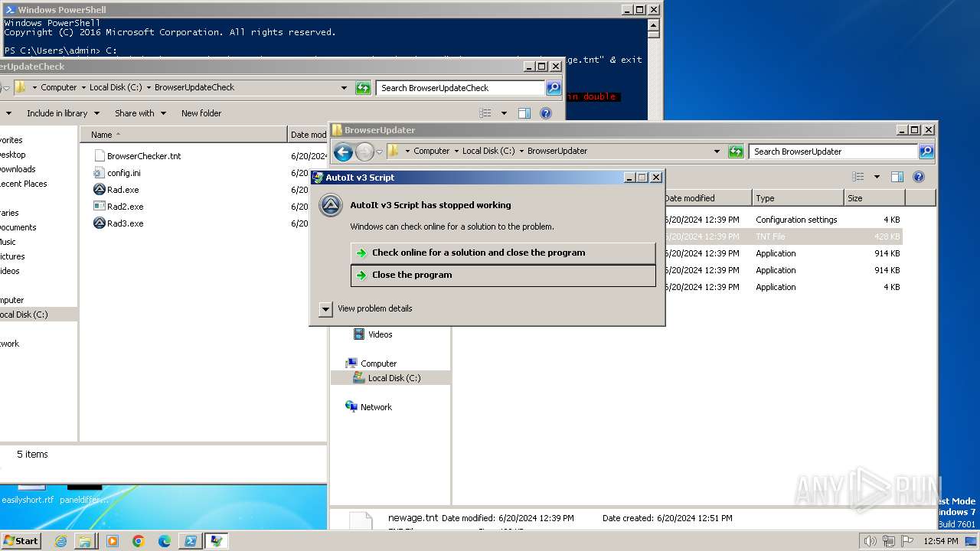Open BrowserChecker.tnt file in BrowserUpdateCheck window
980x551 pixels.
point(144,156)
